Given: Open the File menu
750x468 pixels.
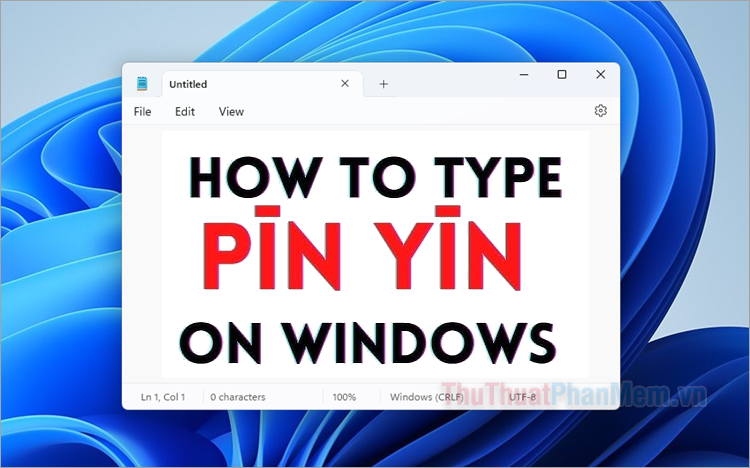Looking at the screenshot, I should (x=143, y=111).
